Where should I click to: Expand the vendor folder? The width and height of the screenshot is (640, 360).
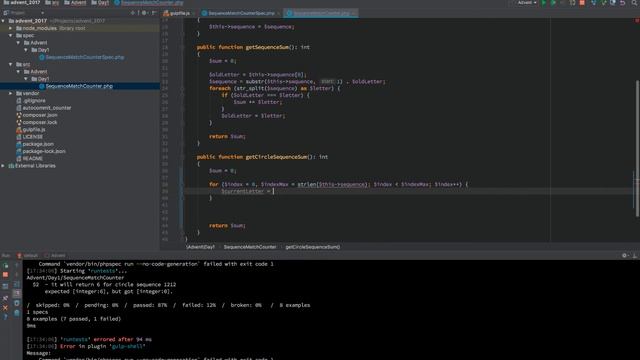[x=11, y=93]
